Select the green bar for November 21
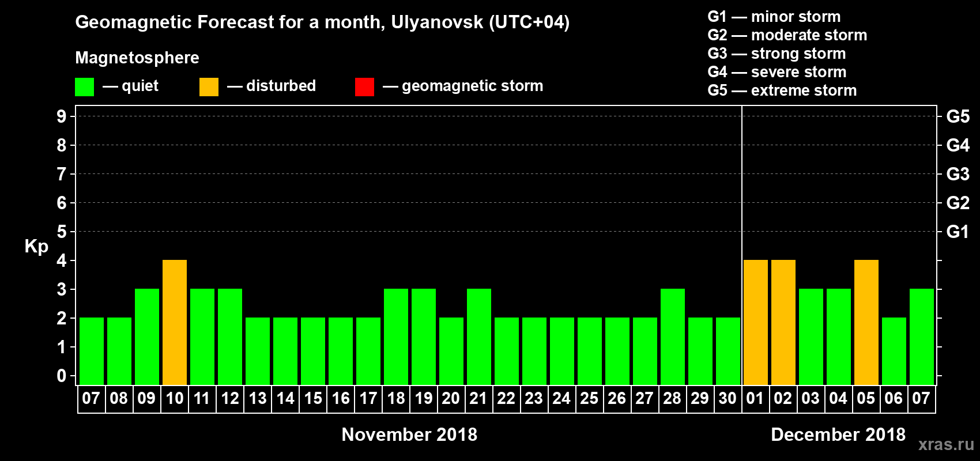The height and width of the screenshot is (461, 980). (479, 337)
